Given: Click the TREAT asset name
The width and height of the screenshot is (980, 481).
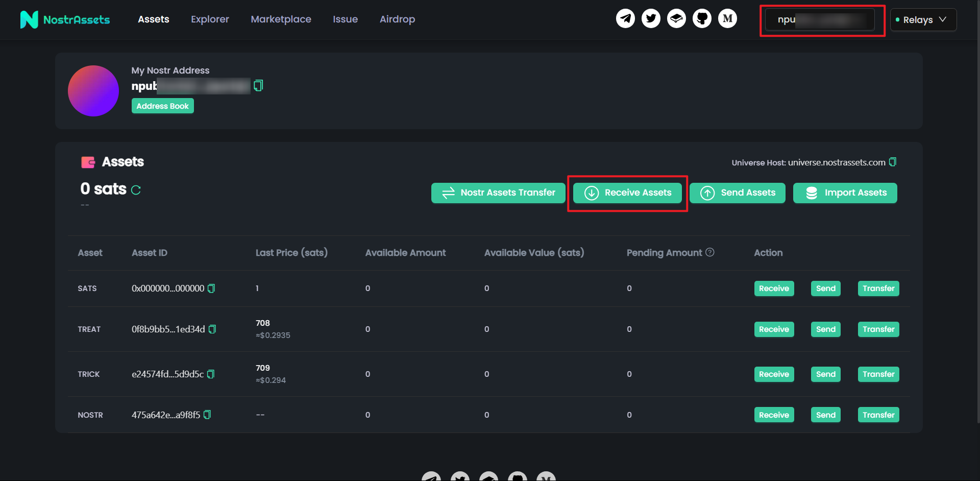Looking at the screenshot, I should pos(89,329).
